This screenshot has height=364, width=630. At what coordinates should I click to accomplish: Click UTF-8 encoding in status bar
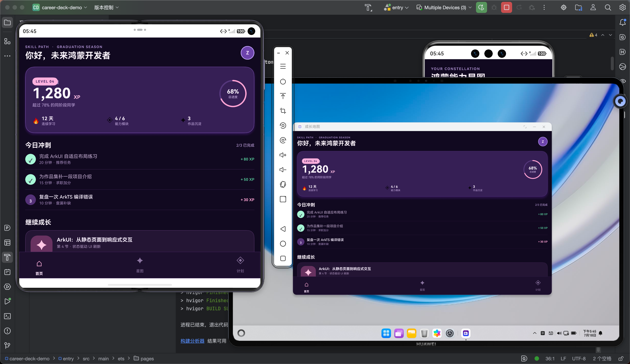point(579,358)
